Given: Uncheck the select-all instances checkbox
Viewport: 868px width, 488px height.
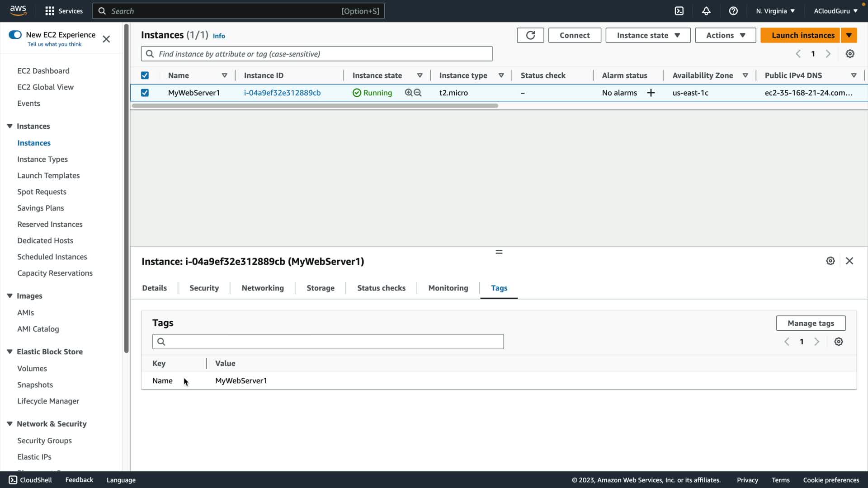Looking at the screenshot, I should [145, 75].
